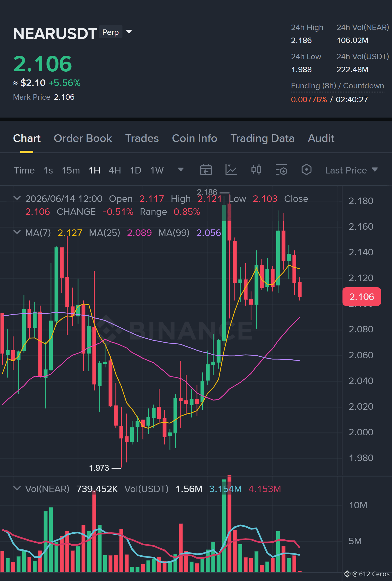Select the 1D time interval
This screenshot has width=392, height=581.
[x=135, y=170]
